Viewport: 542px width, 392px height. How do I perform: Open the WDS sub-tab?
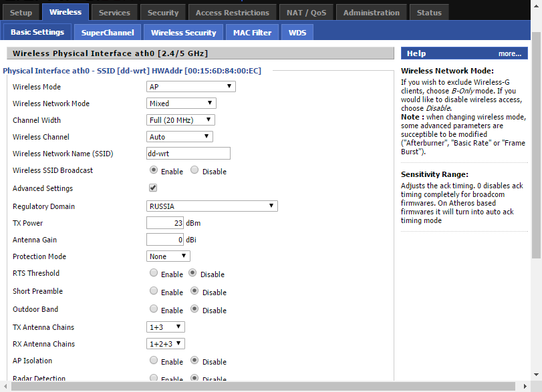296,33
